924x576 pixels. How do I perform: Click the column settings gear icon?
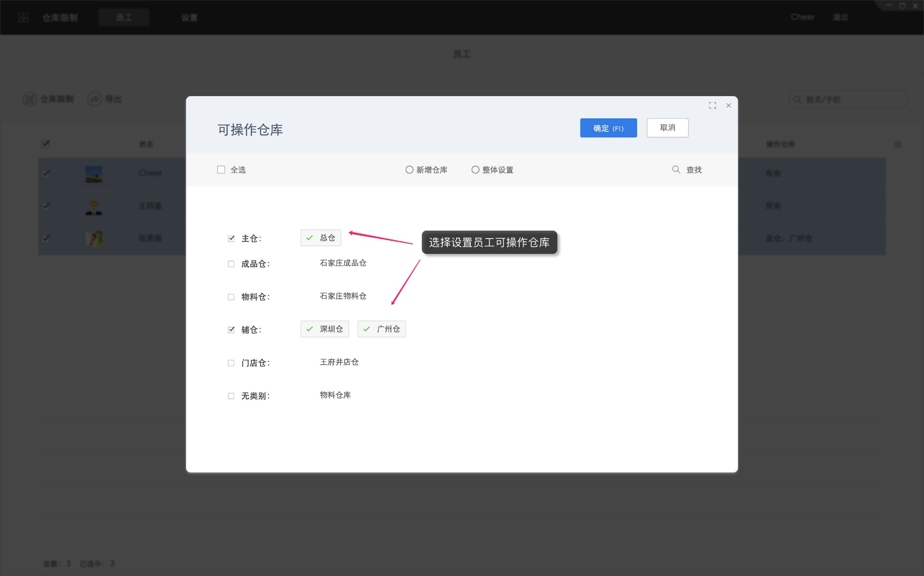(897, 145)
